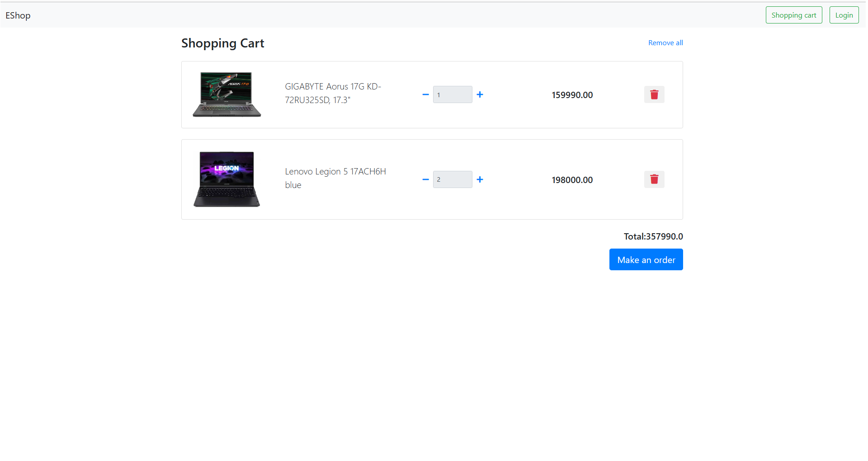Select the Lenovo Legion 5 17ACH6H product name
The image size is (868, 461).
click(335, 178)
